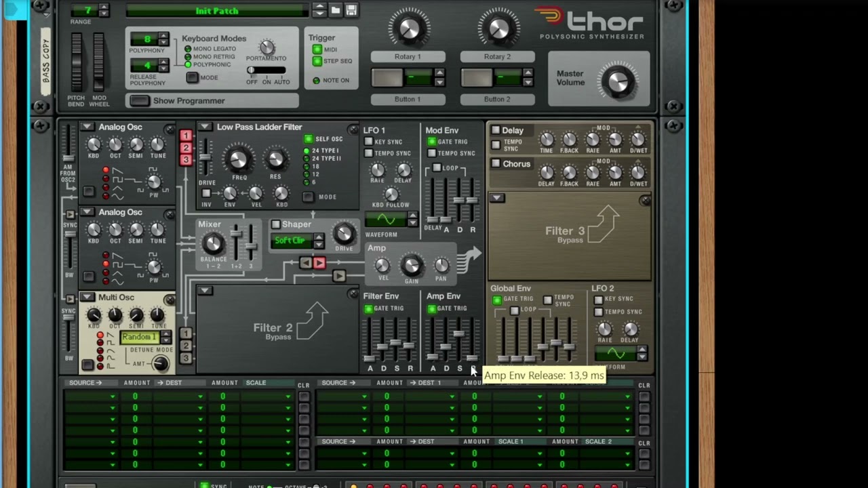Screen dimensions: 868x488
Task: Select the Mono Retrig keyboard mode
Action: tap(188, 57)
